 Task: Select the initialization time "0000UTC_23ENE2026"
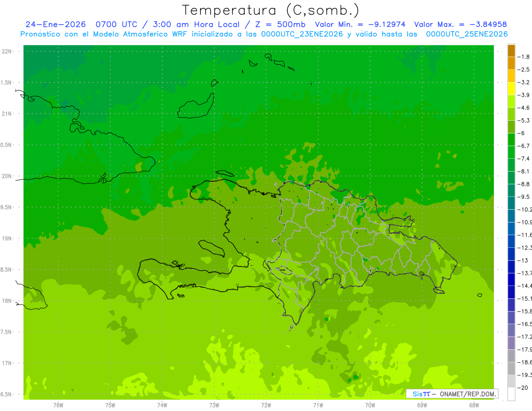[302, 34]
